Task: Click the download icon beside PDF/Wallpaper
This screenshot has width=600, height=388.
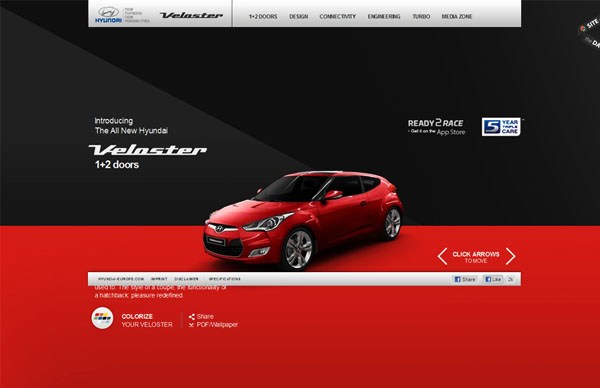Action: [x=191, y=325]
